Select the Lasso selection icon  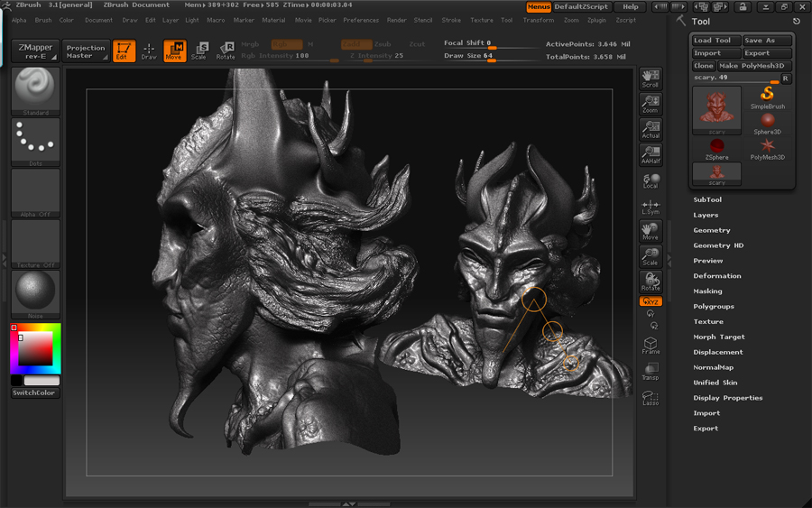(651, 398)
